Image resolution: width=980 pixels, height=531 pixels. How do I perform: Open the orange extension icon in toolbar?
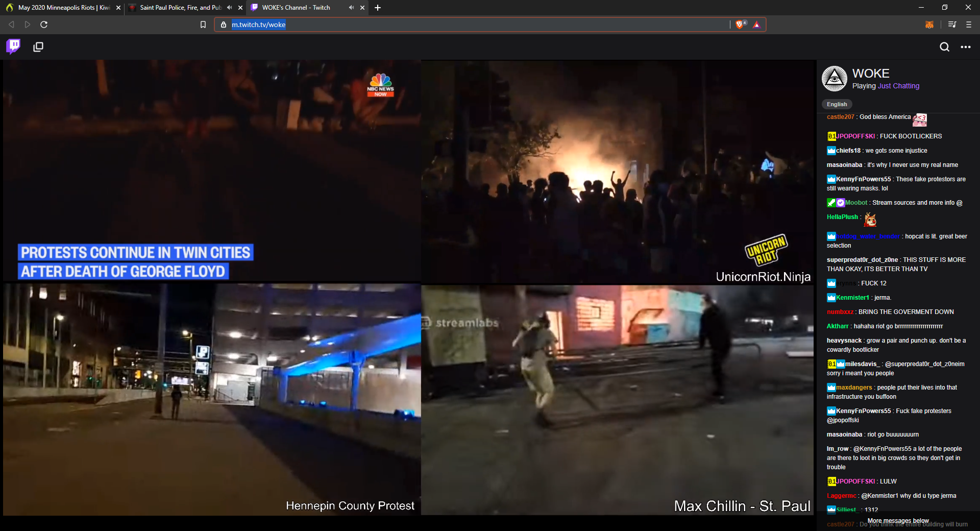coord(929,25)
